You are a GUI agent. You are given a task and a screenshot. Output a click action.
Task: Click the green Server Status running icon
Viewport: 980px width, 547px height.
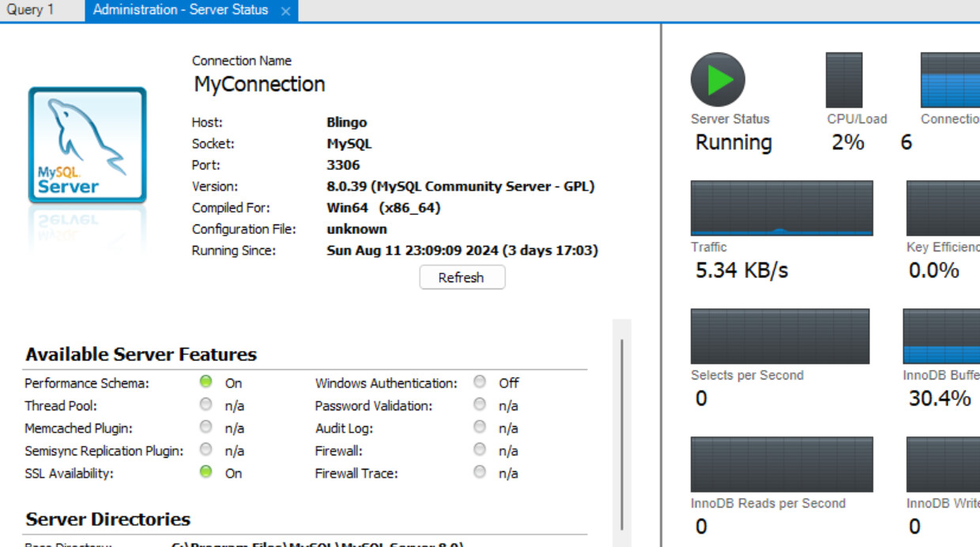(718, 80)
